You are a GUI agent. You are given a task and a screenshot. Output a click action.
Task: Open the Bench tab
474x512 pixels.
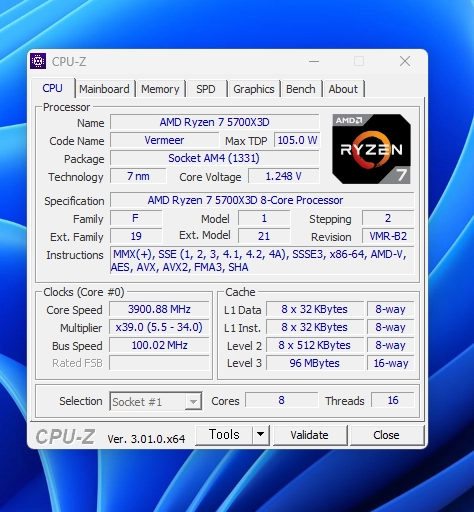click(301, 89)
